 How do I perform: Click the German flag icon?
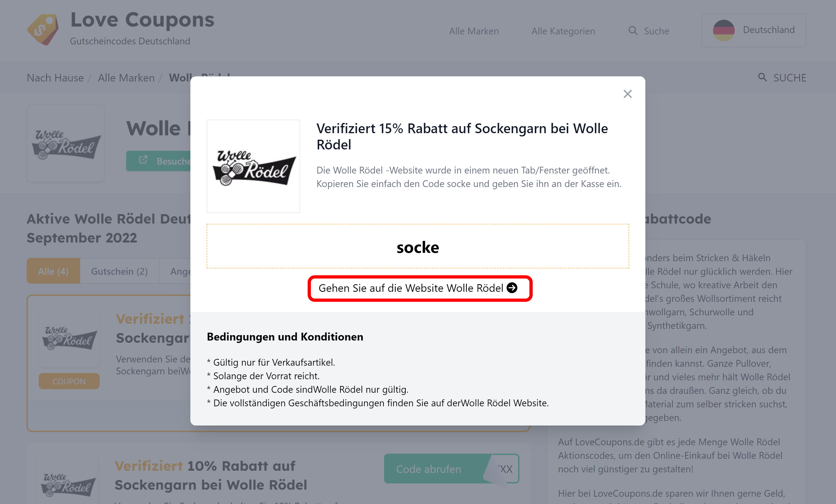click(723, 30)
